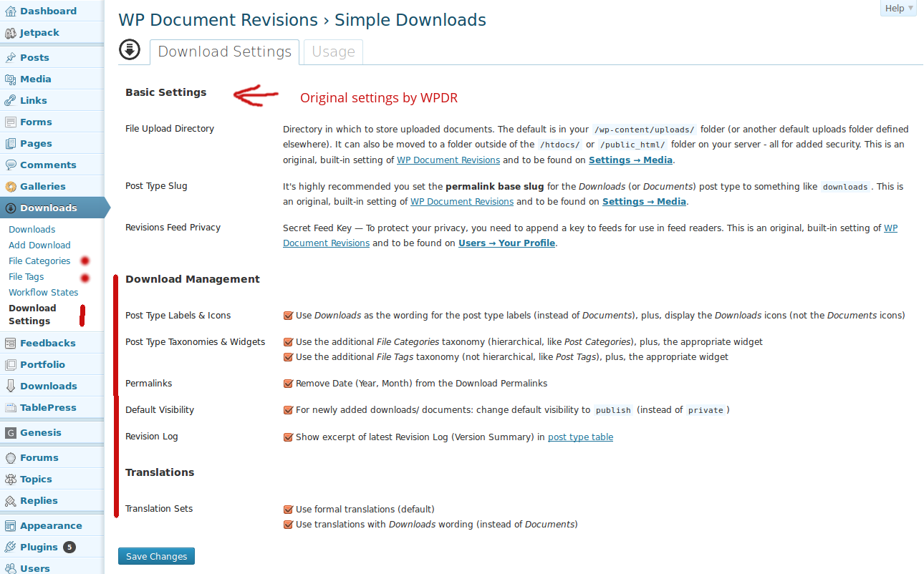924x574 pixels.
Task: Follow Settings → Media link under Post Type Slug
Action: click(645, 202)
